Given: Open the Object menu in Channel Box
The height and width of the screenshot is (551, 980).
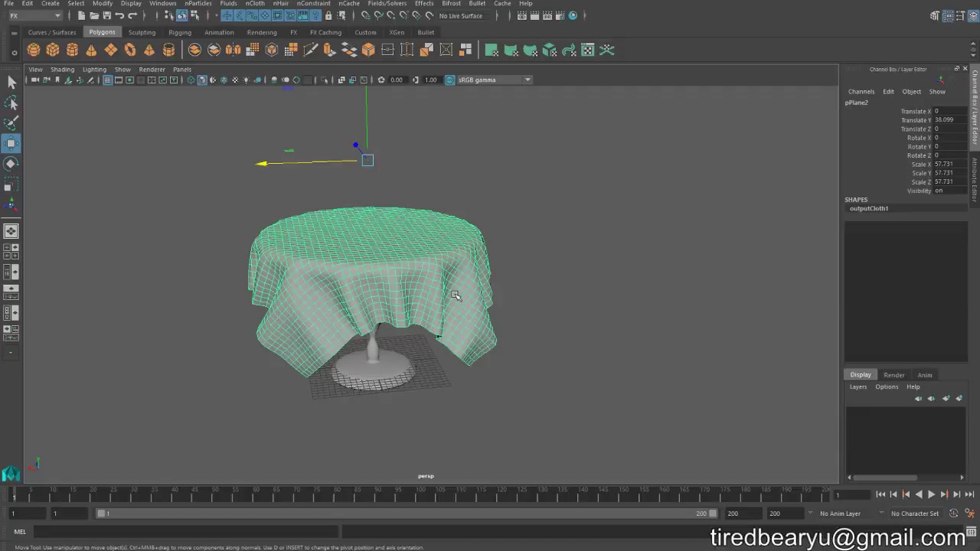Looking at the screenshot, I should pos(911,91).
